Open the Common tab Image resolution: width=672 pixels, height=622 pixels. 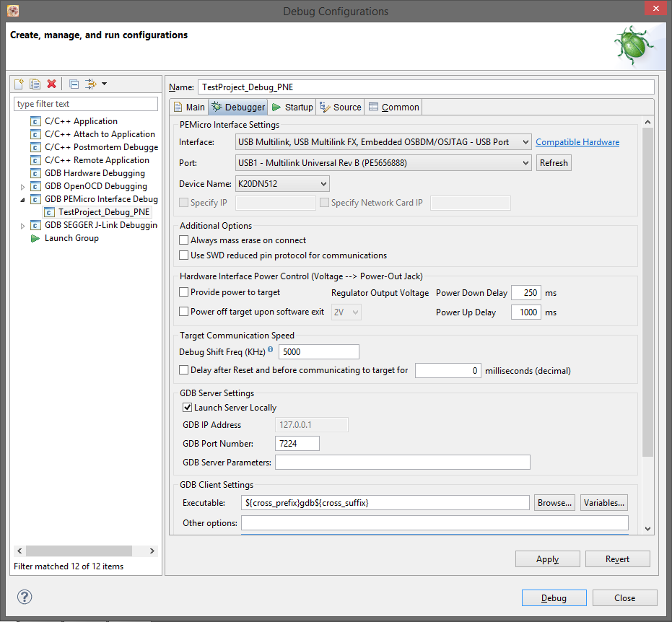click(x=393, y=106)
